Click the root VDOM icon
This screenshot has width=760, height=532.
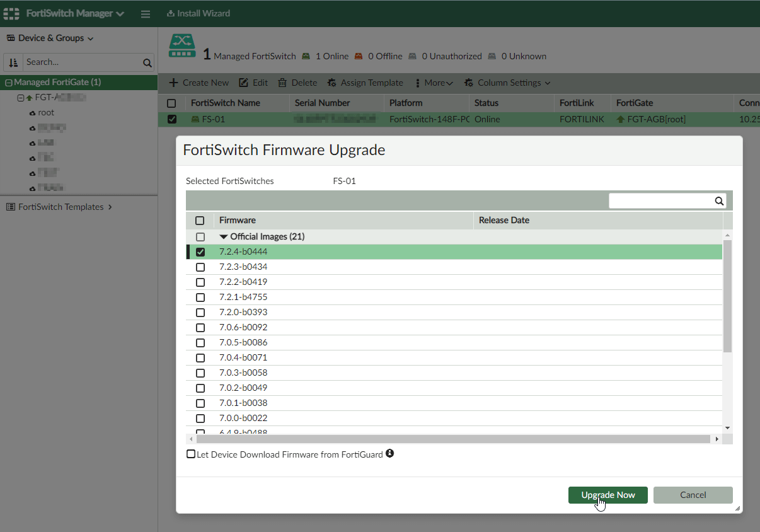tap(32, 113)
